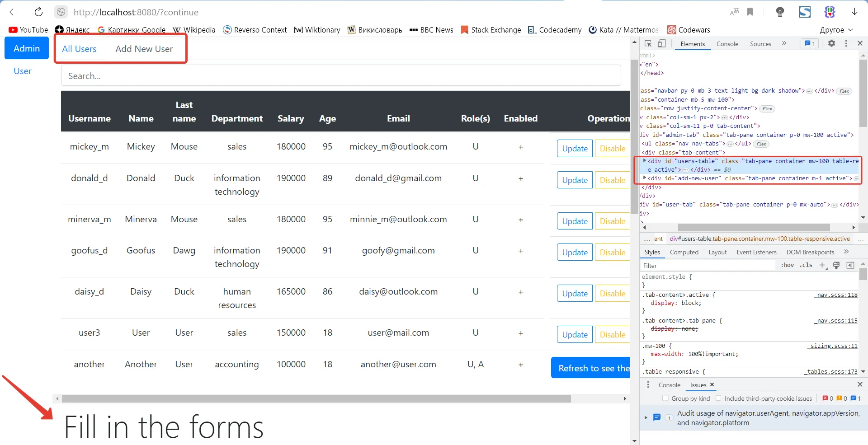Open the Викисловарь bookmark
Screen dimensions: 868x445
(x=375, y=30)
